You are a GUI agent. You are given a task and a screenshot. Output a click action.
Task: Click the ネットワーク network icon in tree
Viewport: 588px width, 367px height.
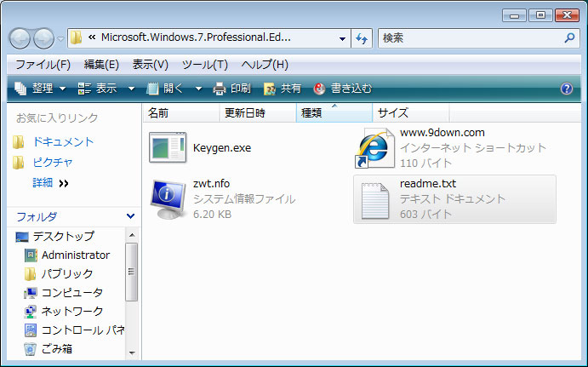coord(31,312)
